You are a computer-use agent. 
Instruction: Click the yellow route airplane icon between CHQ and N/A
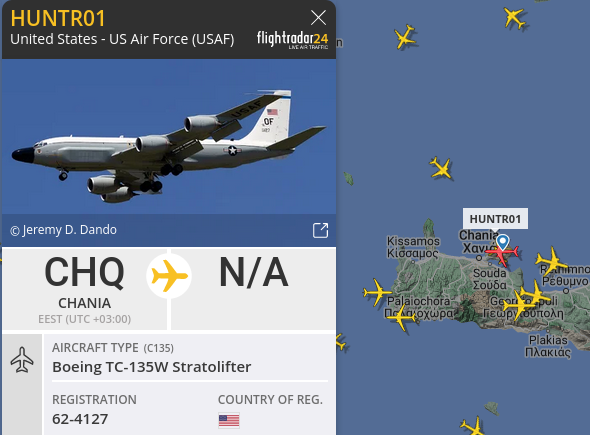click(169, 276)
